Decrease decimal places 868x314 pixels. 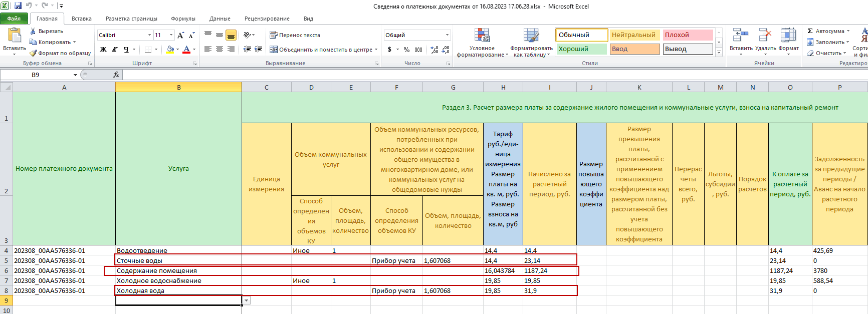tap(446, 50)
